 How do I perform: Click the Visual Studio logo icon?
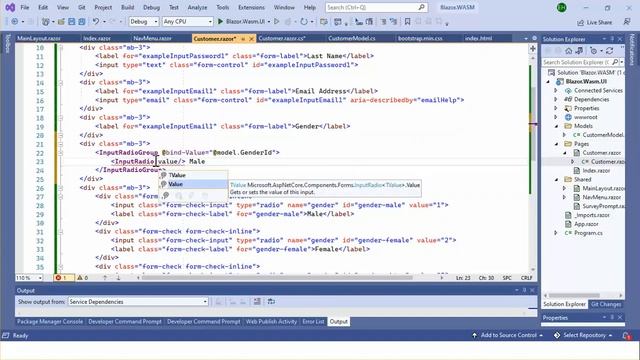pyautogui.click(x=10, y=7)
